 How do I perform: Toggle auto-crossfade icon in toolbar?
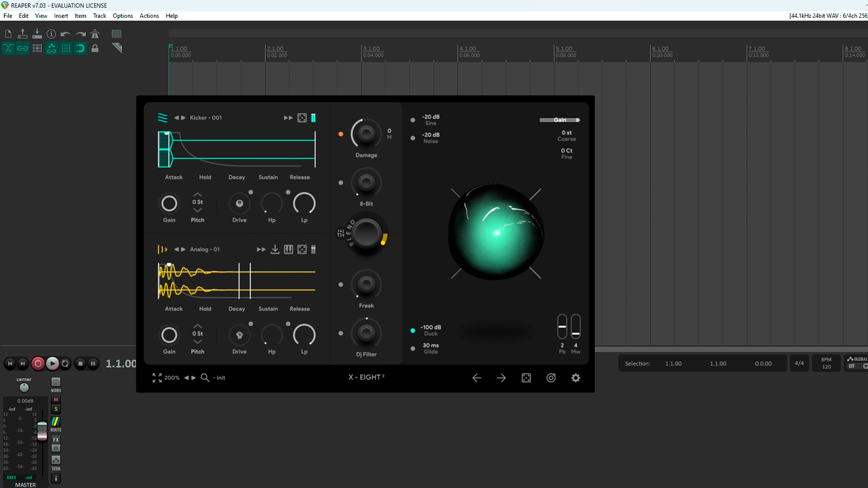click(8, 48)
